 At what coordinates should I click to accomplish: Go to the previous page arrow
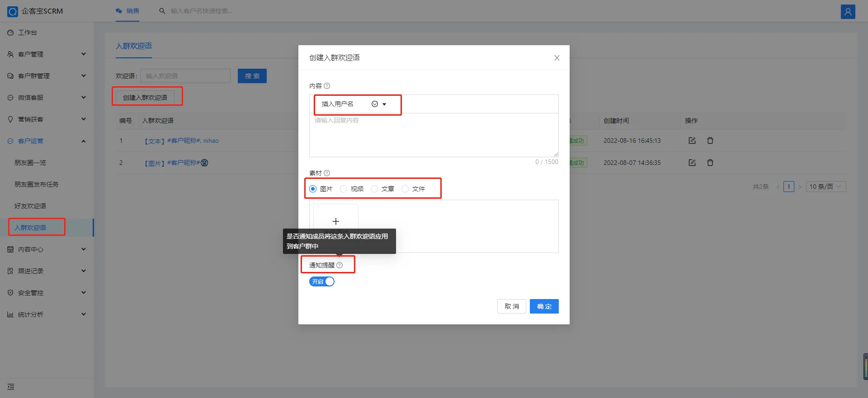pos(778,187)
